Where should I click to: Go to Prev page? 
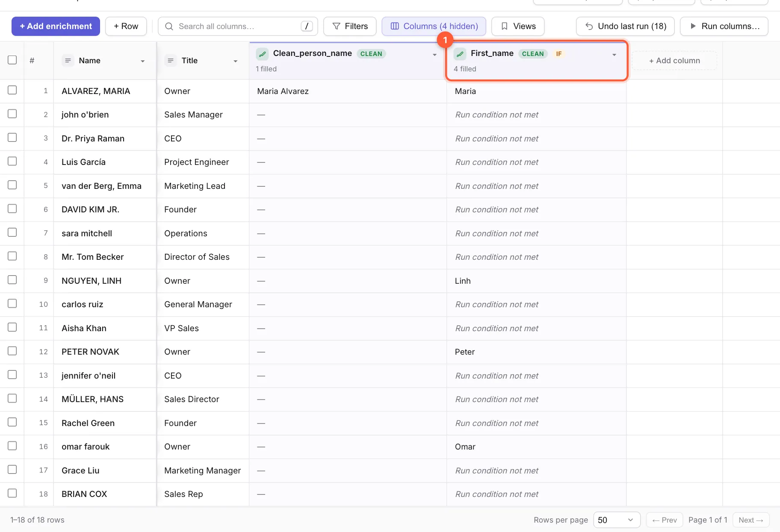tap(665, 520)
